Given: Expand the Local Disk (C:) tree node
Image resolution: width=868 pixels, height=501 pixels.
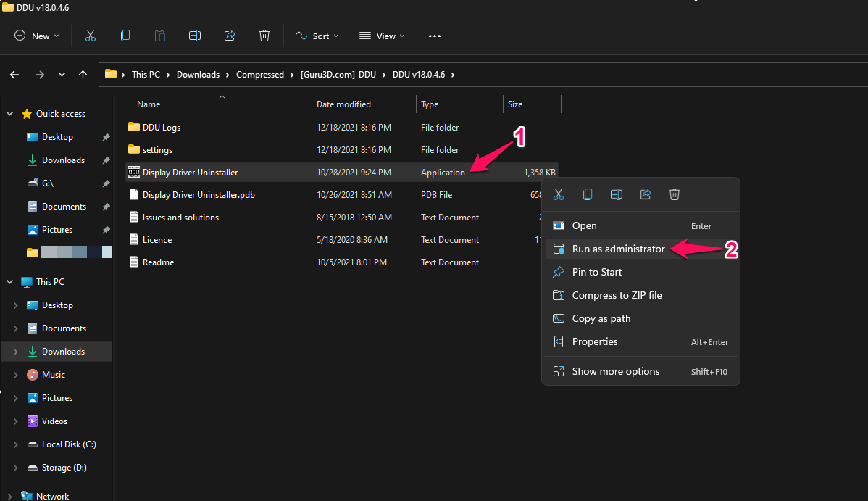Looking at the screenshot, I should click(15, 444).
